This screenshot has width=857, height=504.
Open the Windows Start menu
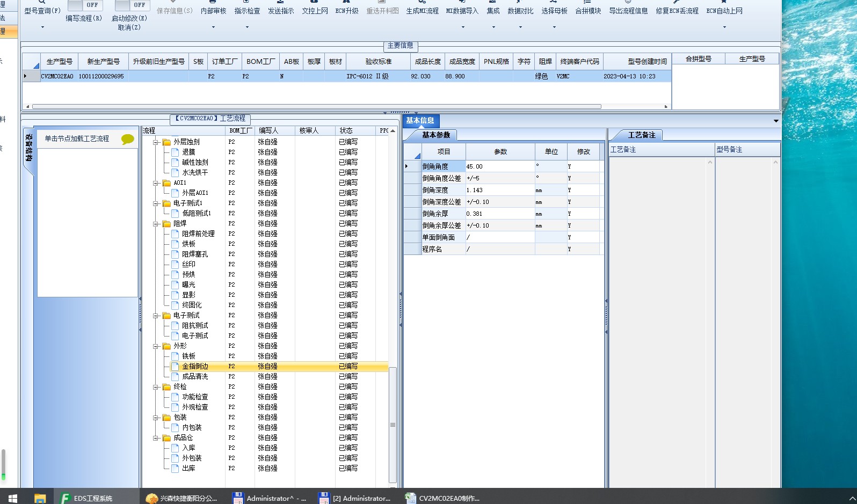tap(13, 498)
